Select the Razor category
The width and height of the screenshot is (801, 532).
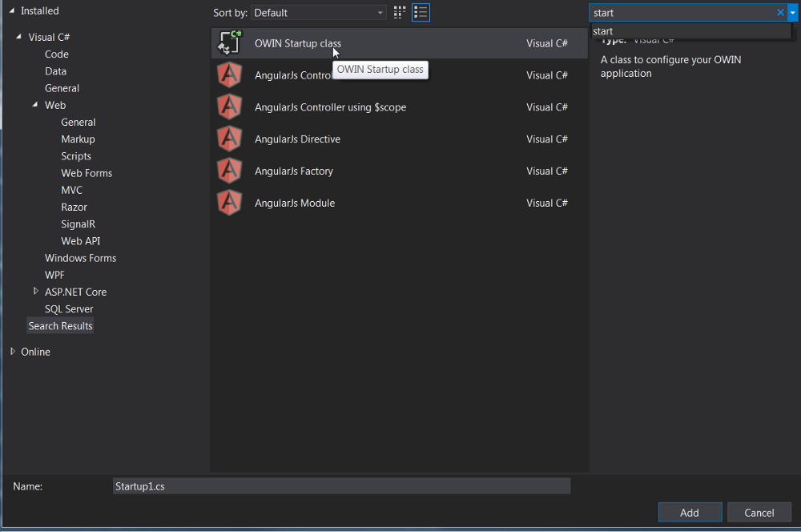coord(74,207)
